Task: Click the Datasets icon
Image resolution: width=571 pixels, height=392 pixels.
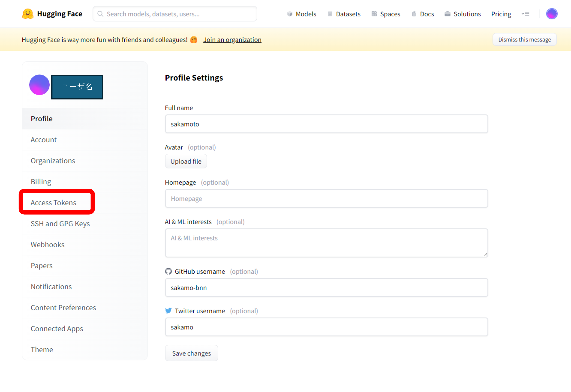Action: 330,14
